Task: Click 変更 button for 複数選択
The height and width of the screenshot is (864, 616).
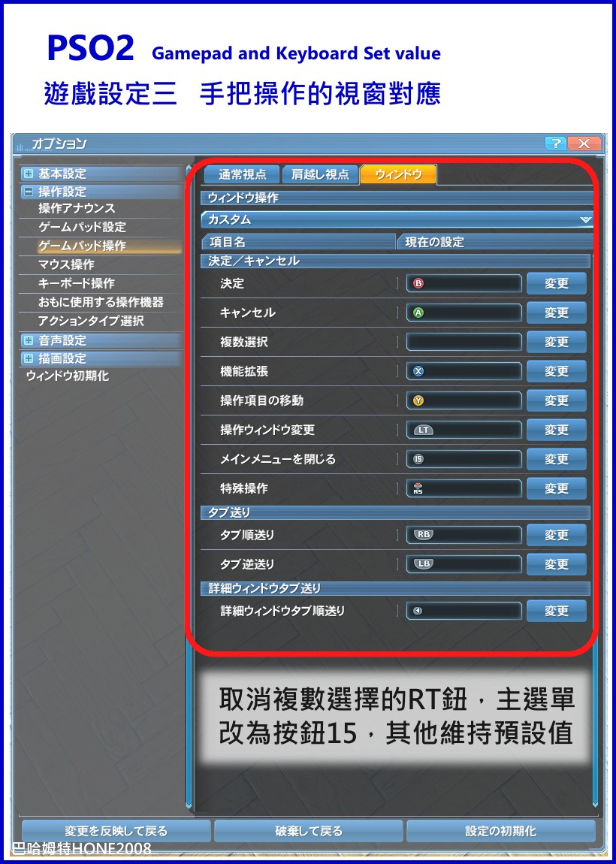Action: [x=557, y=342]
